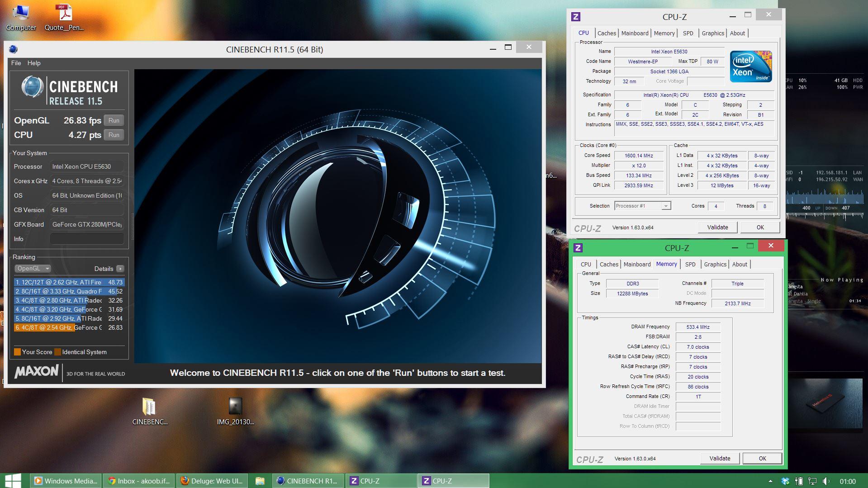
Task: Open Caches tab in top CPU-Z window
Action: [607, 33]
